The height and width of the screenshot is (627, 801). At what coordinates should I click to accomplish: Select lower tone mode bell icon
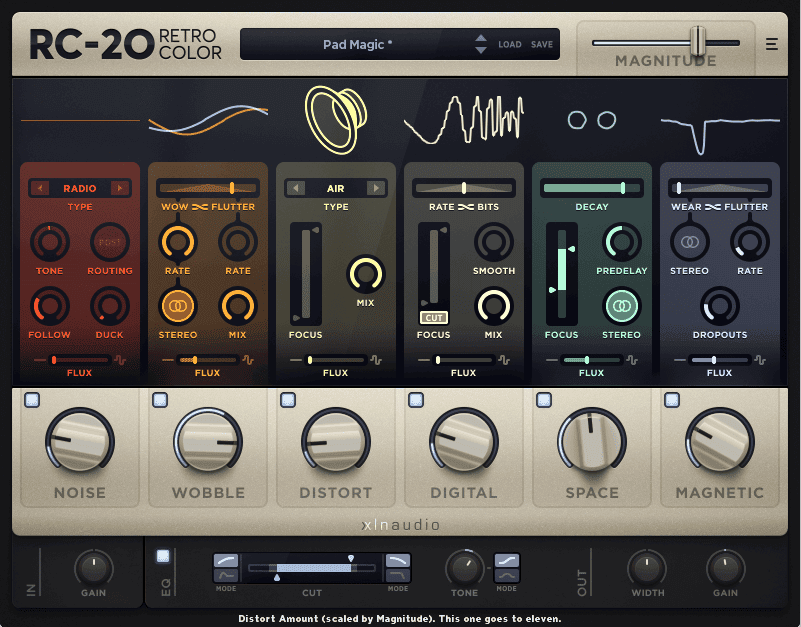(507, 576)
